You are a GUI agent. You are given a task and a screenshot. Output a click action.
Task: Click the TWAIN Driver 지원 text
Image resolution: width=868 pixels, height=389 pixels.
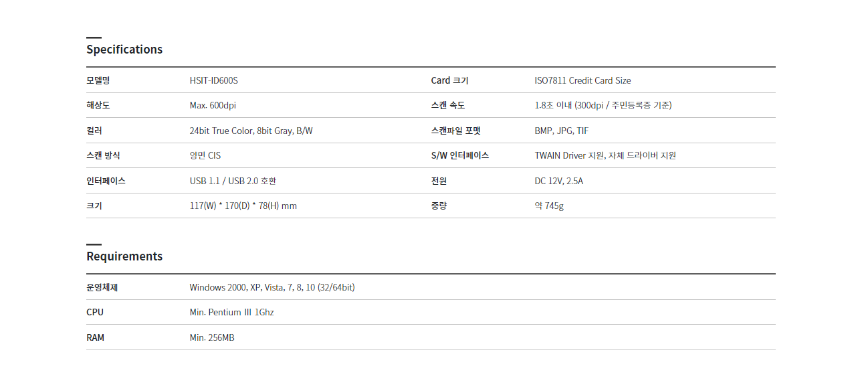tap(570, 156)
